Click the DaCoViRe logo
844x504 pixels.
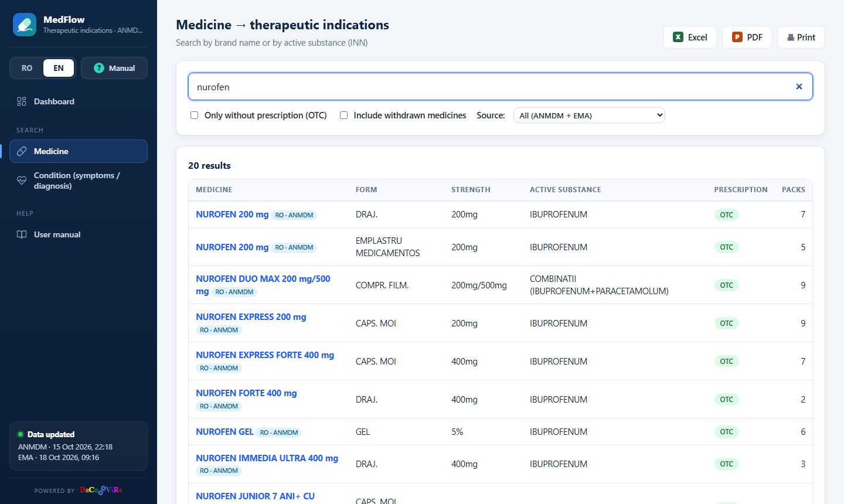click(x=101, y=490)
